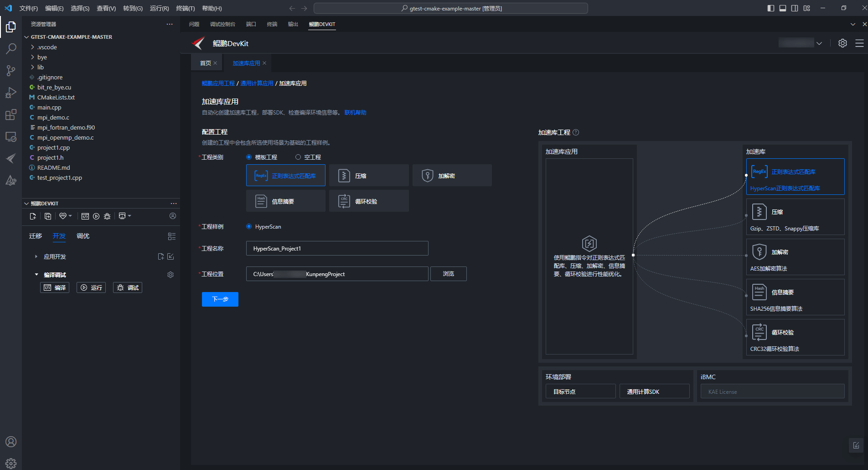This screenshot has width=868, height=470.
Task: Click the import icon next to 应用开发
Action: click(170, 256)
